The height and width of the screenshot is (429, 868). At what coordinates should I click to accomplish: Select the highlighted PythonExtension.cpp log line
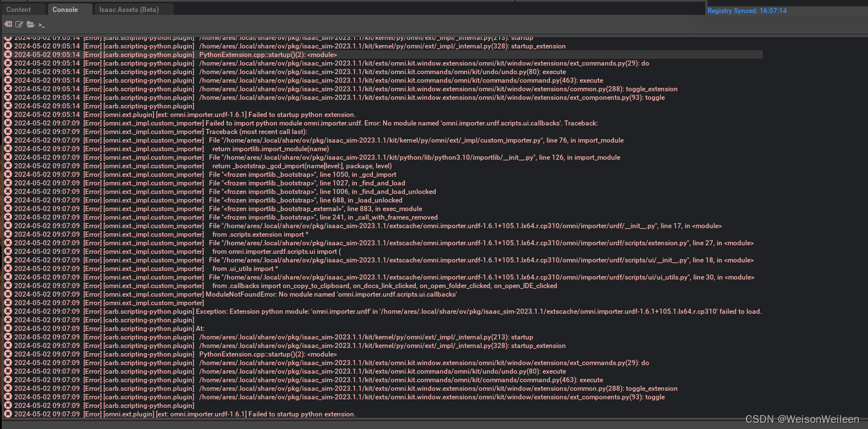pos(287,55)
